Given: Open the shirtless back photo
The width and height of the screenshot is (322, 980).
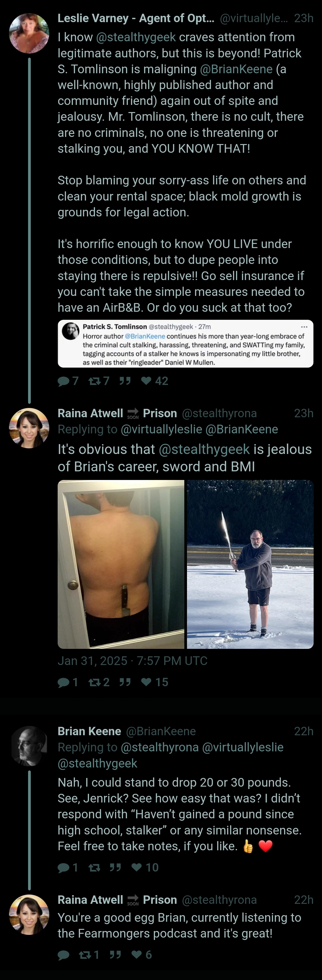Looking at the screenshot, I should [x=121, y=564].
